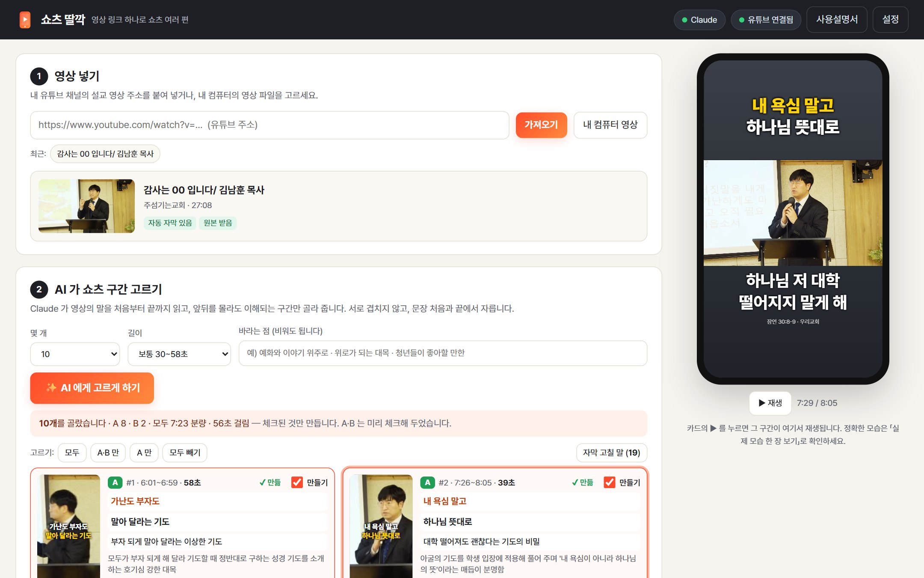
Task: Open 설정 settings
Action: 890,20
